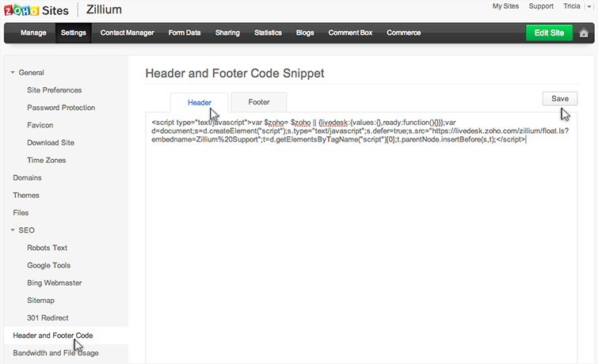Select Site Preferences in sidebar
Image resolution: width=598 pixels, height=364 pixels.
point(54,90)
